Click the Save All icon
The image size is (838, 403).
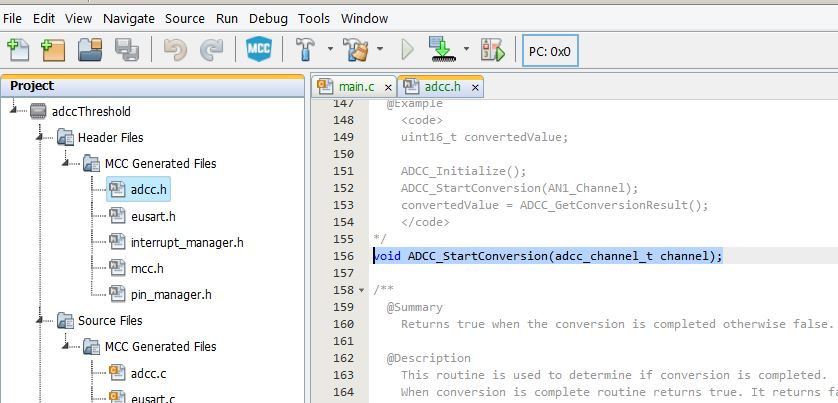(125, 49)
